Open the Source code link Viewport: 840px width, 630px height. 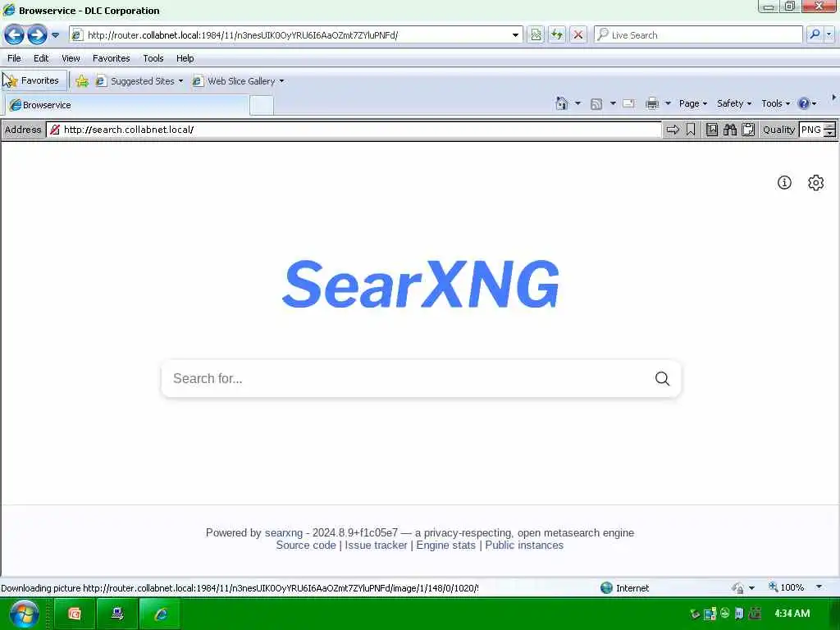(x=306, y=546)
